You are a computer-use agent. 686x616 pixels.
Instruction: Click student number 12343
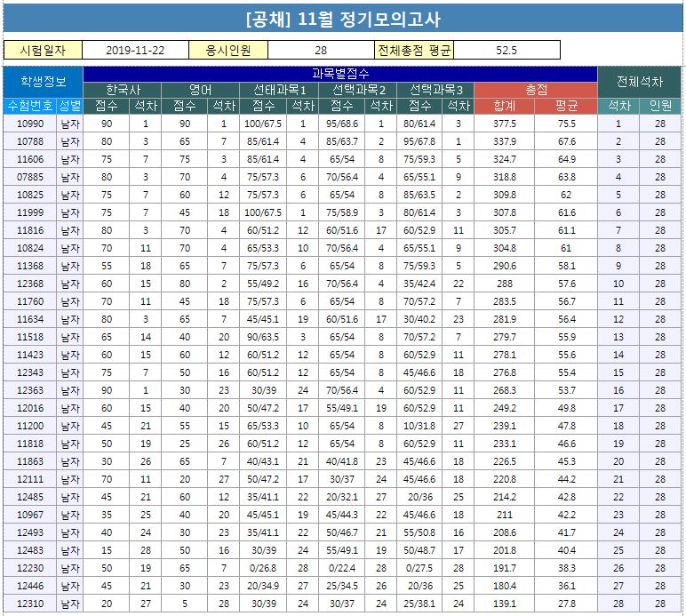[29, 372]
